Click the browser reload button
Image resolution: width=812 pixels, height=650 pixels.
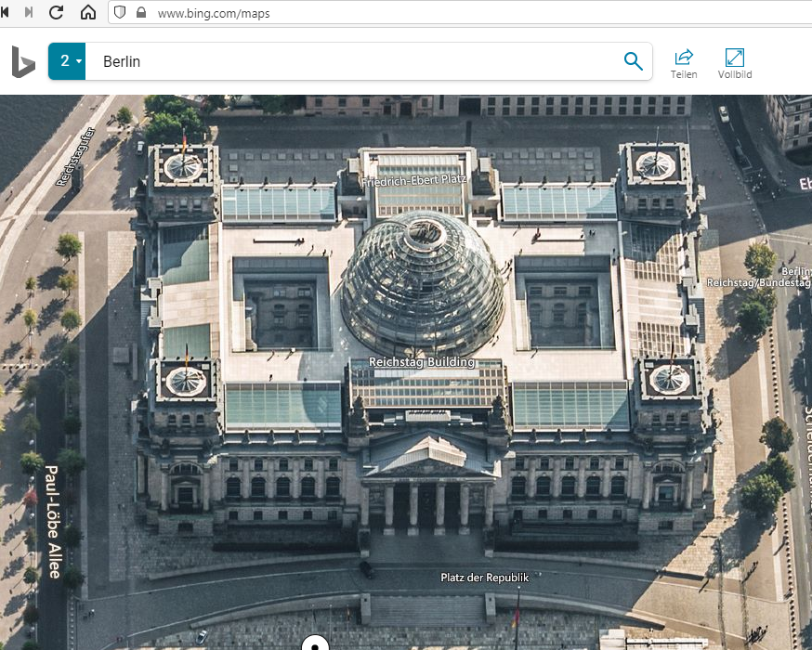pos(56,12)
